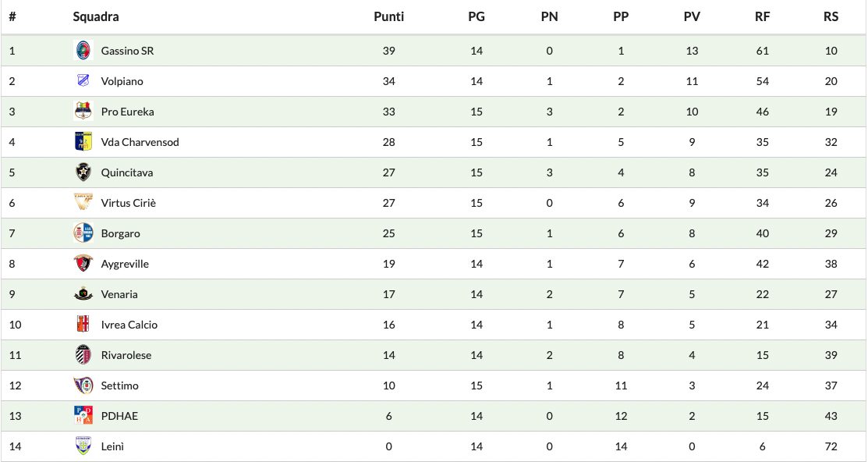Click the PV column header

pyautogui.click(x=692, y=16)
